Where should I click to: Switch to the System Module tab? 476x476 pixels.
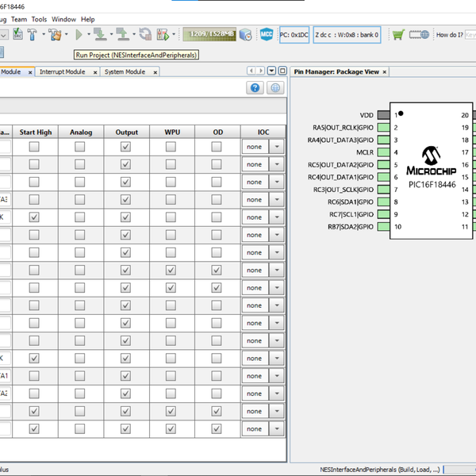[x=125, y=71]
